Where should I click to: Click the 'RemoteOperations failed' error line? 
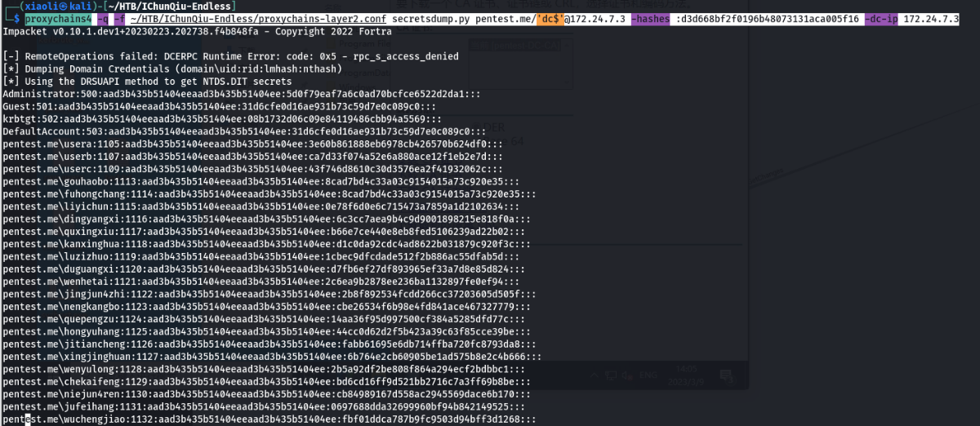click(x=230, y=56)
